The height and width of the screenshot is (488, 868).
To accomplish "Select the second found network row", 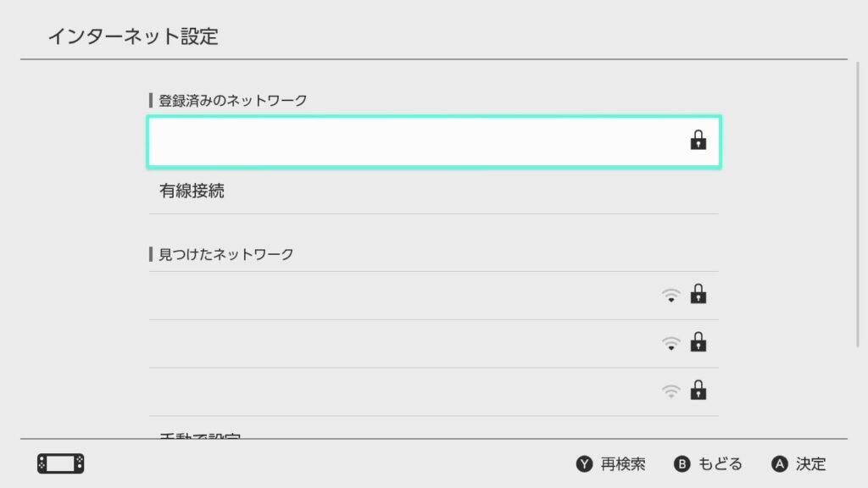I will [434, 344].
